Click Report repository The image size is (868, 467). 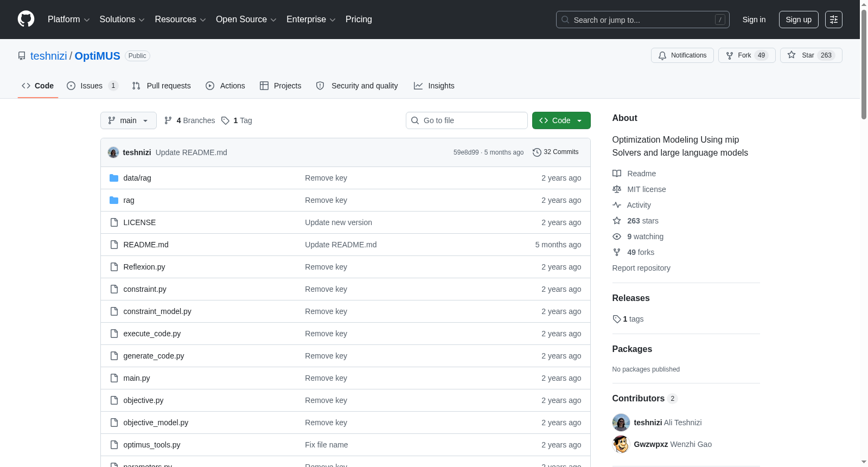pos(641,268)
